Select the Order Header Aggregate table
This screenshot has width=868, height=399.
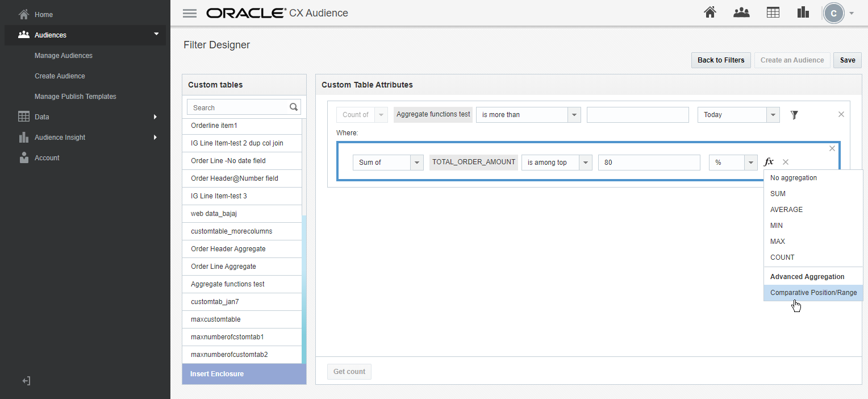228,248
